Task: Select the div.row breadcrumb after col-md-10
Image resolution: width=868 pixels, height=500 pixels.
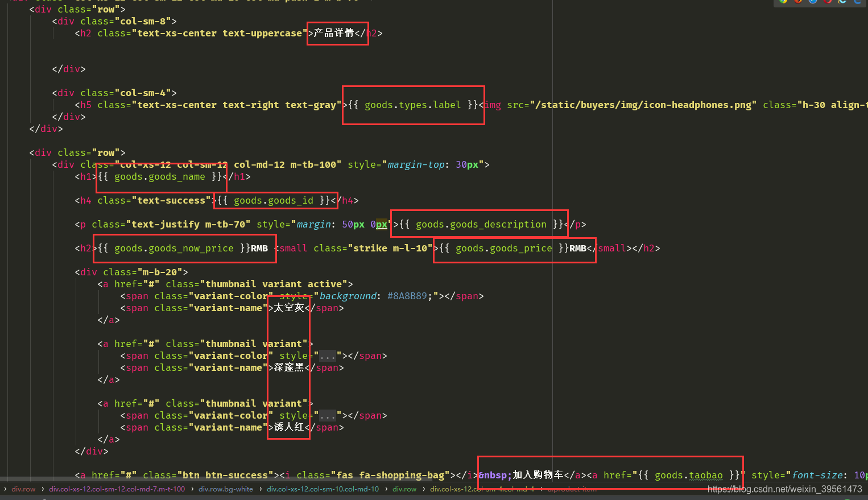Action: (x=404, y=489)
